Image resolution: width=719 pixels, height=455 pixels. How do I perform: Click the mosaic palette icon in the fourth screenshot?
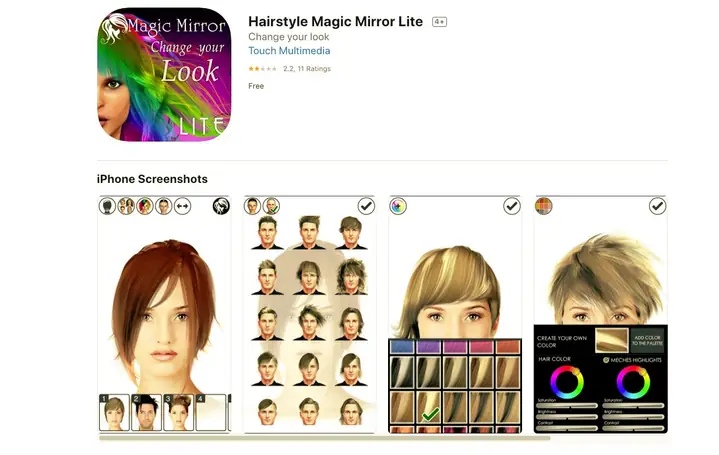[544, 206]
